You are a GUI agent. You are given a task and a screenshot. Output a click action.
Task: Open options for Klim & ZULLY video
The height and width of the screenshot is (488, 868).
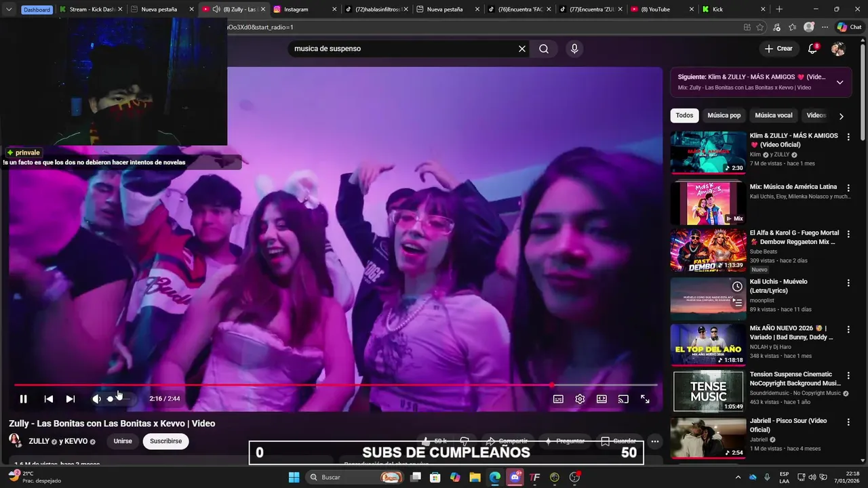pos(848,137)
